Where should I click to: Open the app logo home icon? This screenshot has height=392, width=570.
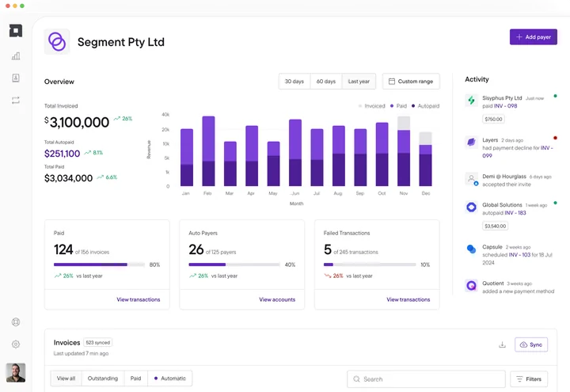point(16,31)
